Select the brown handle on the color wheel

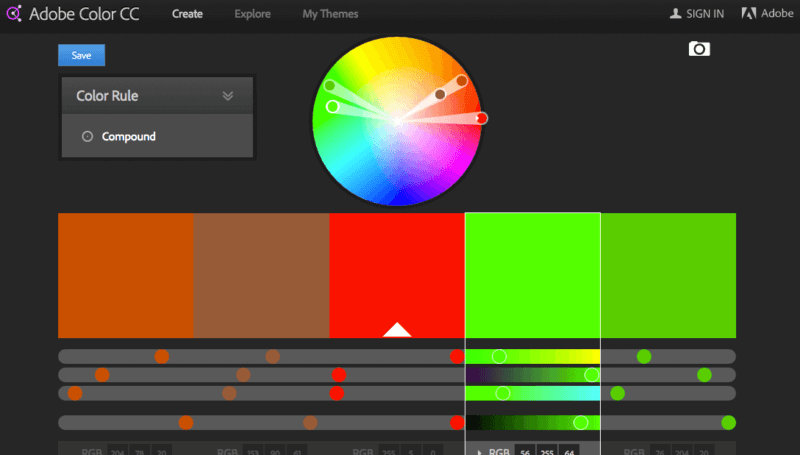coord(440,95)
